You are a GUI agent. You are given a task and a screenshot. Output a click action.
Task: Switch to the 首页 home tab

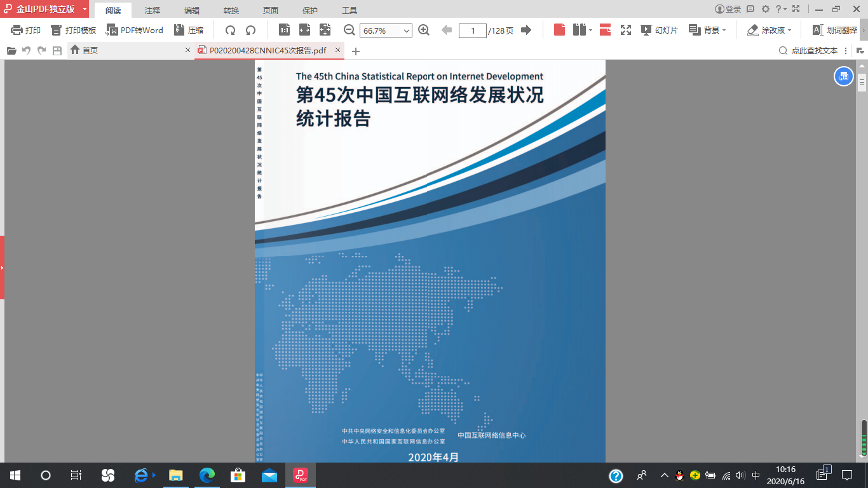90,50
